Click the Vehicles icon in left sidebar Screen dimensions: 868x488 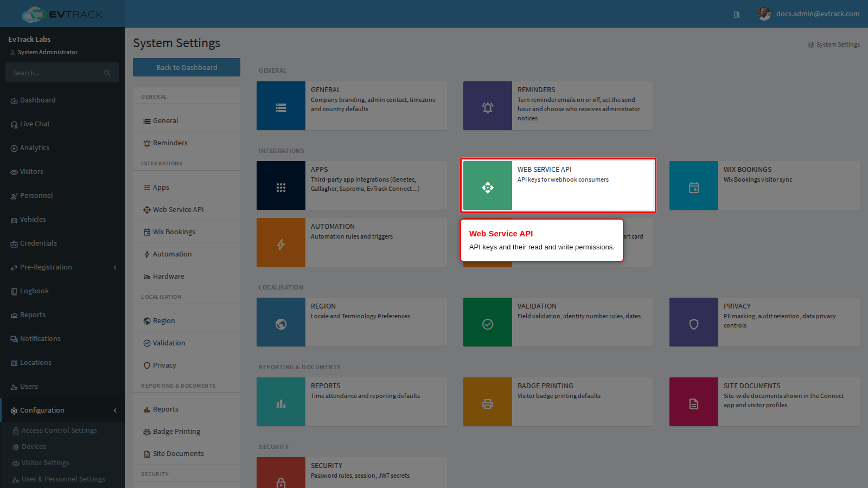14,220
